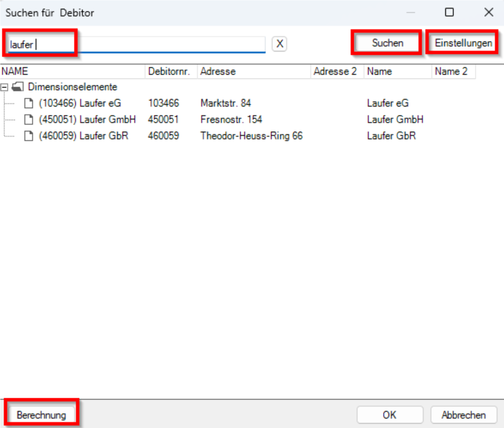Viewport: 504px width, 428px height.
Task: Click debitor number 450051
Action: pos(163,119)
